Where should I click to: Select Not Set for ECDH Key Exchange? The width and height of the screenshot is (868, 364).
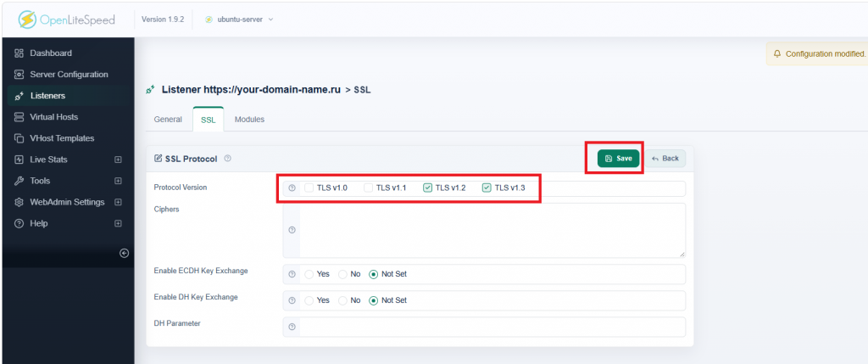tap(374, 274)
